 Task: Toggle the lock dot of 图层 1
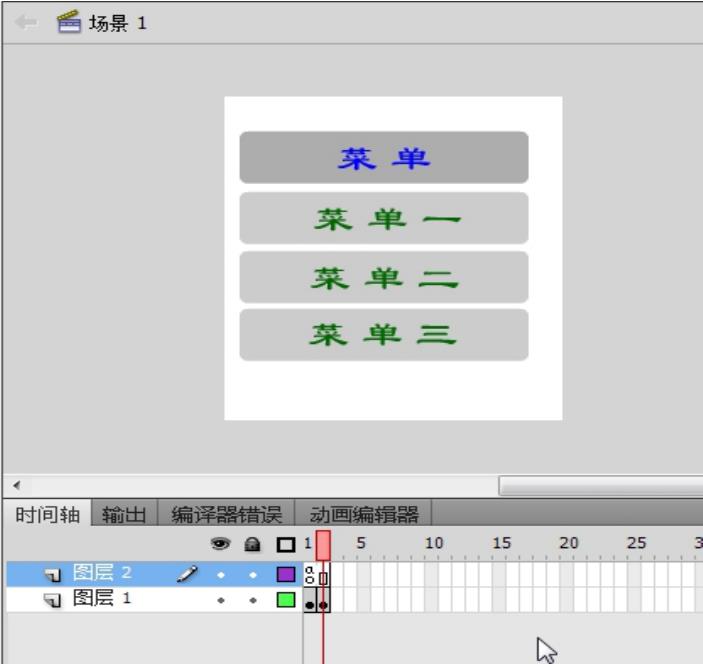click(x=253, y=600)
